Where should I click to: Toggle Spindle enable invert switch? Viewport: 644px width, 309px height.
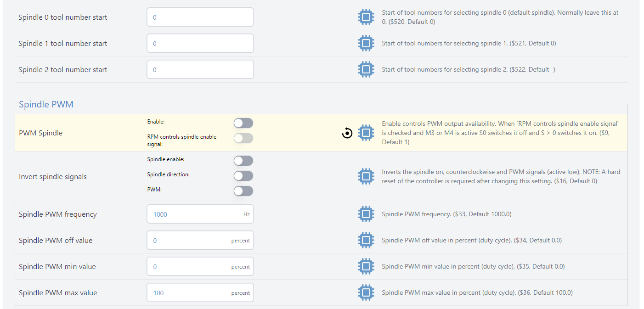coord(243,161)
